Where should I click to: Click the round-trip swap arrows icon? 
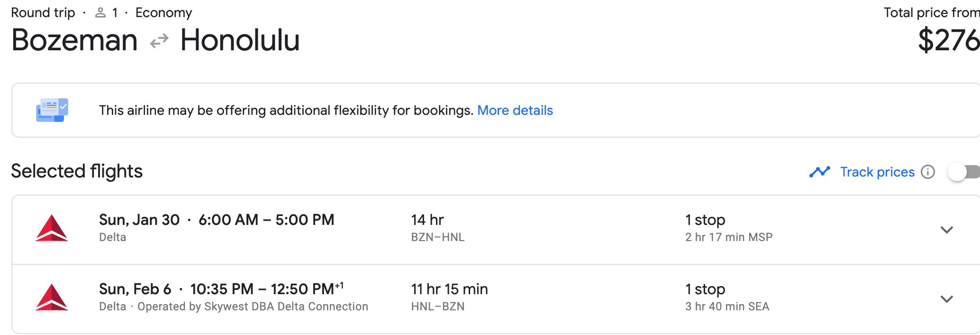159,41
